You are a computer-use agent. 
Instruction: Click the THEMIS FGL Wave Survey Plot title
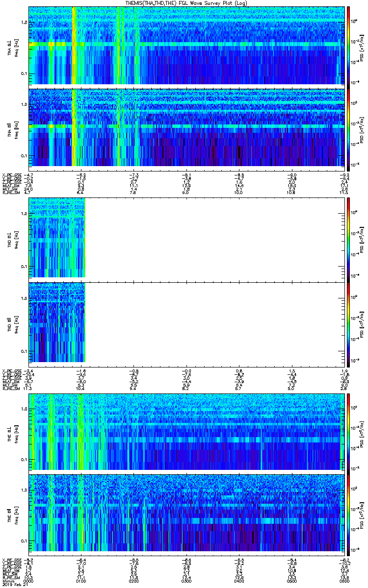point(187,3)
